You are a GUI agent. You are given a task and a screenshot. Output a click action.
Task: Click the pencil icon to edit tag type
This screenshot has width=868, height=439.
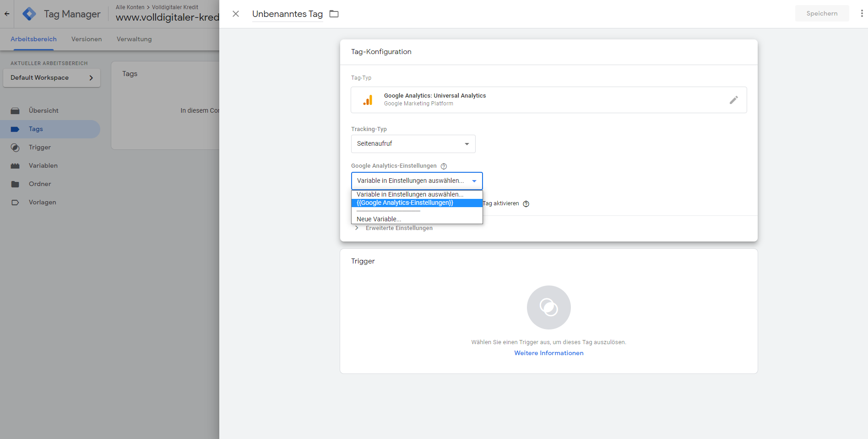coord(733,100)
